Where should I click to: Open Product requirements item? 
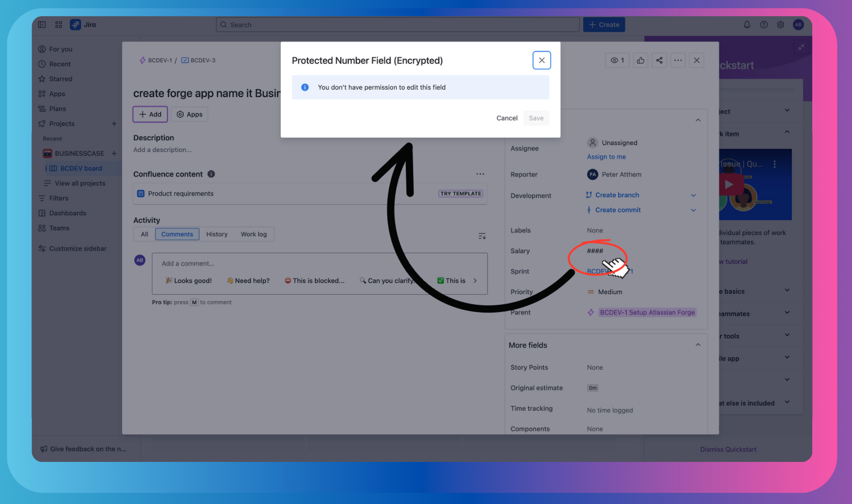(x=181, y=194)
